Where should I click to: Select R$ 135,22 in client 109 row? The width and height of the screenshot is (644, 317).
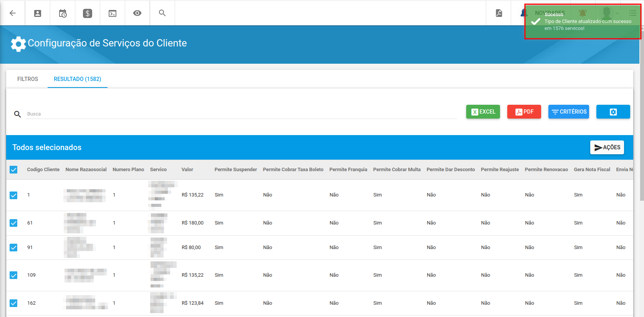coord(193,275)
